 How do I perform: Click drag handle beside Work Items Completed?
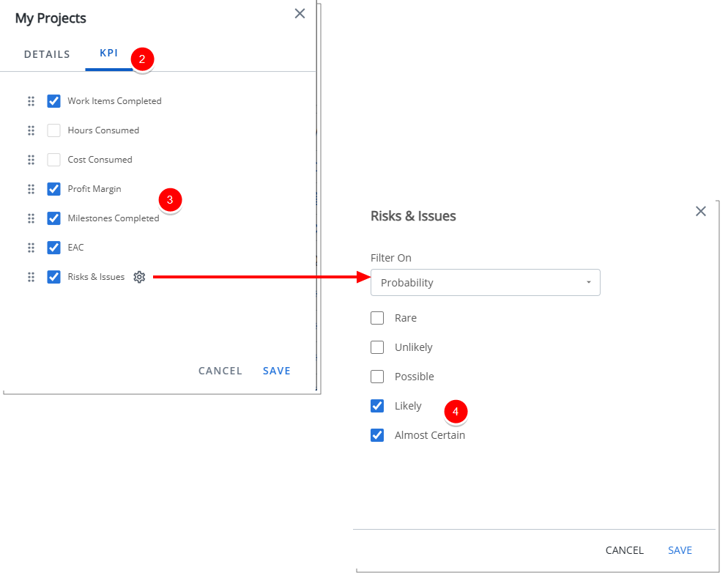pos(31,101)
